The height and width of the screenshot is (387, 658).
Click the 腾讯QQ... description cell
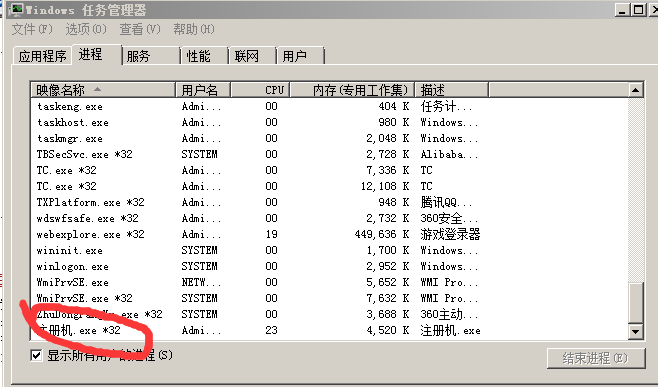tap(446, 202)
